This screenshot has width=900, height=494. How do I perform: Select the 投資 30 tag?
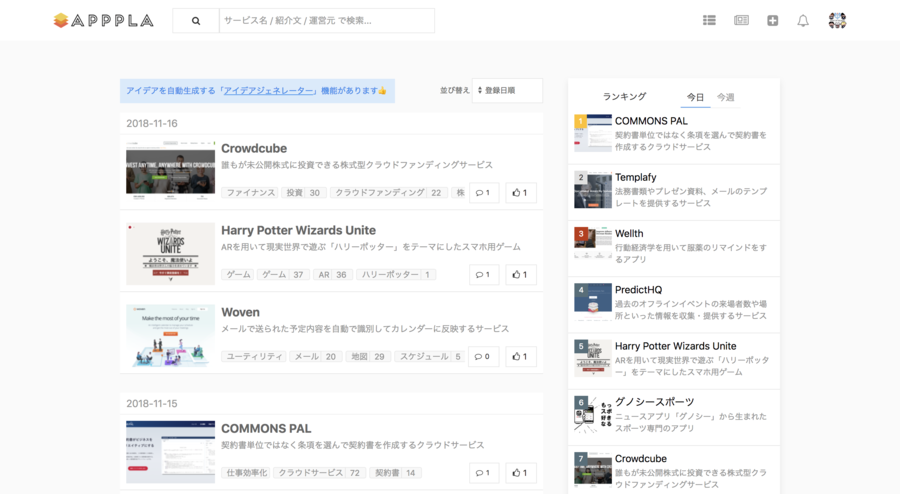click(304, 193)
